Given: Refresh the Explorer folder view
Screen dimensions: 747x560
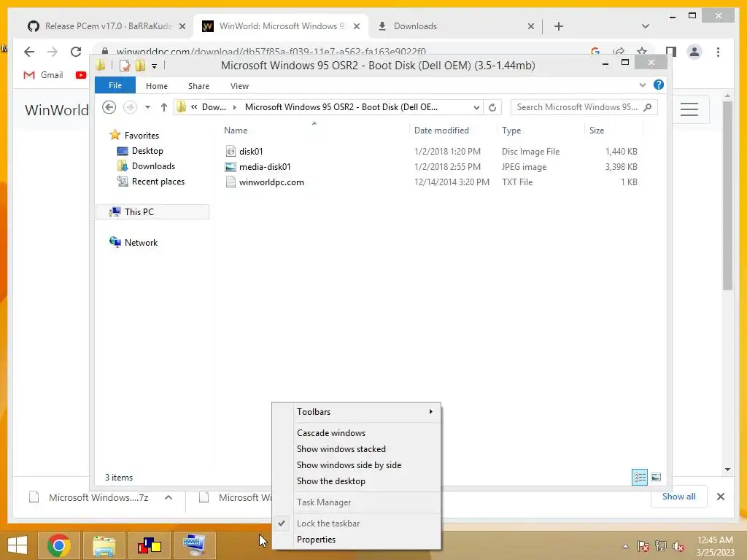Looking at the screenshot, I should coord(492,107).
